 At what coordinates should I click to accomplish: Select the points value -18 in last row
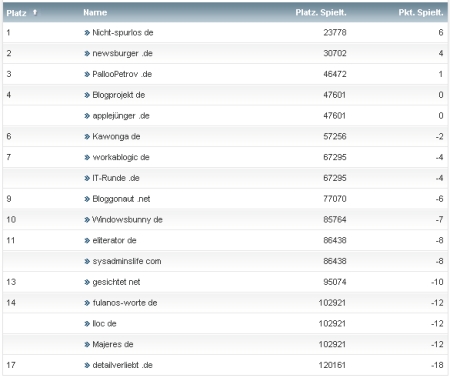437,365
